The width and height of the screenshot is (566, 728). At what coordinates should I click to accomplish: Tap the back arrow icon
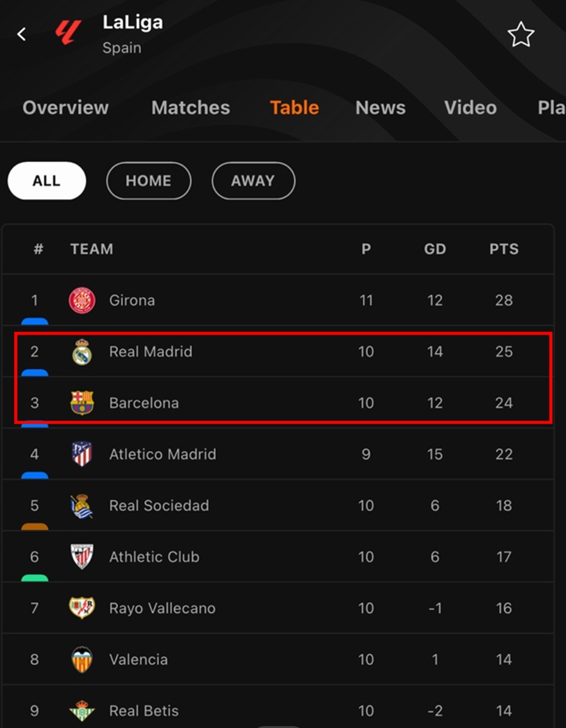(21, 34)
